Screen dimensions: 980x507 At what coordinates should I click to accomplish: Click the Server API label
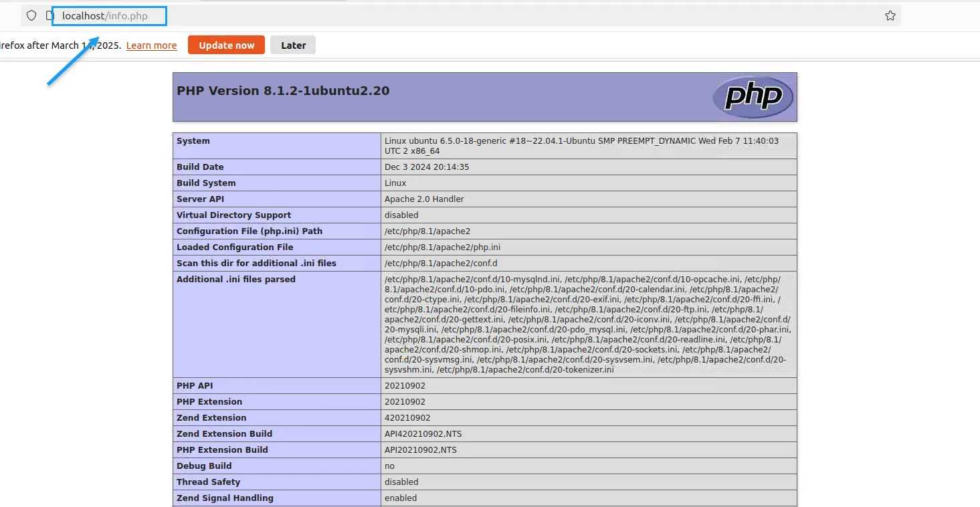(200, 199)
